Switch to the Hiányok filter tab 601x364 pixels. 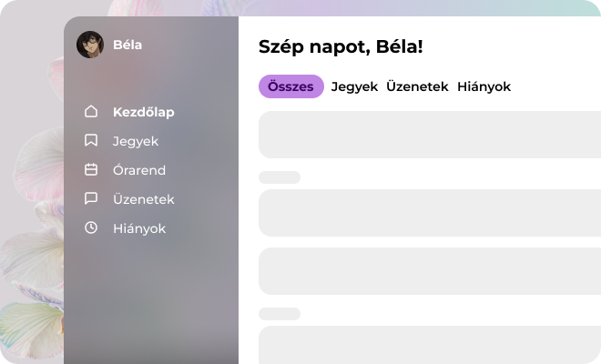tap(484, 86)
